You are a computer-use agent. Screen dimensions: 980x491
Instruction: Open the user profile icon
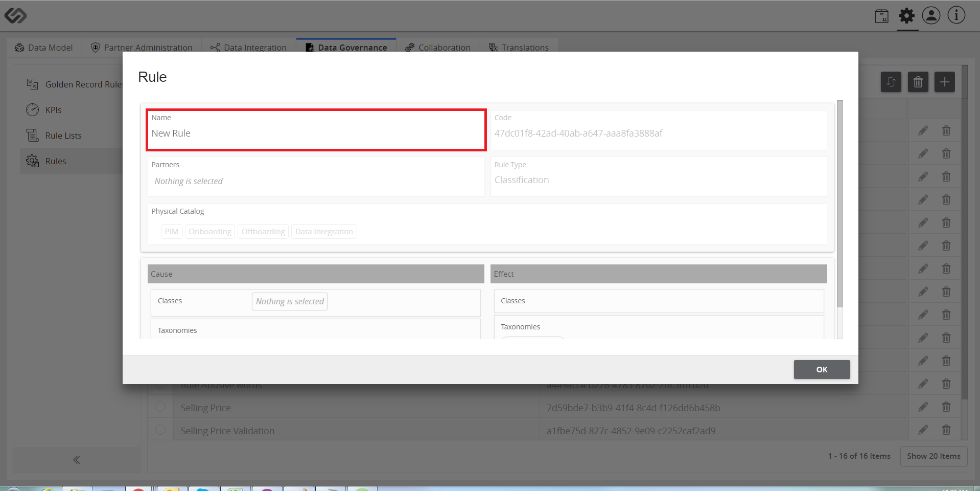click(x=931, y=15)
